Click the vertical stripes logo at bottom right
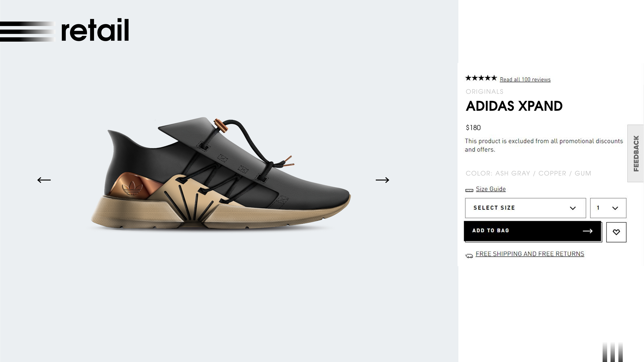The height and width of the screenshot is (362, 644). (x=613, y=352)
